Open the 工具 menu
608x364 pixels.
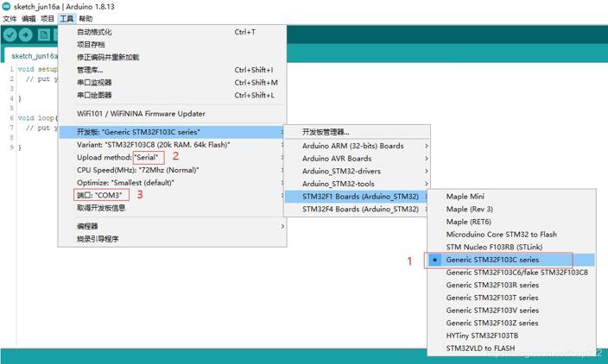point(66,19)
